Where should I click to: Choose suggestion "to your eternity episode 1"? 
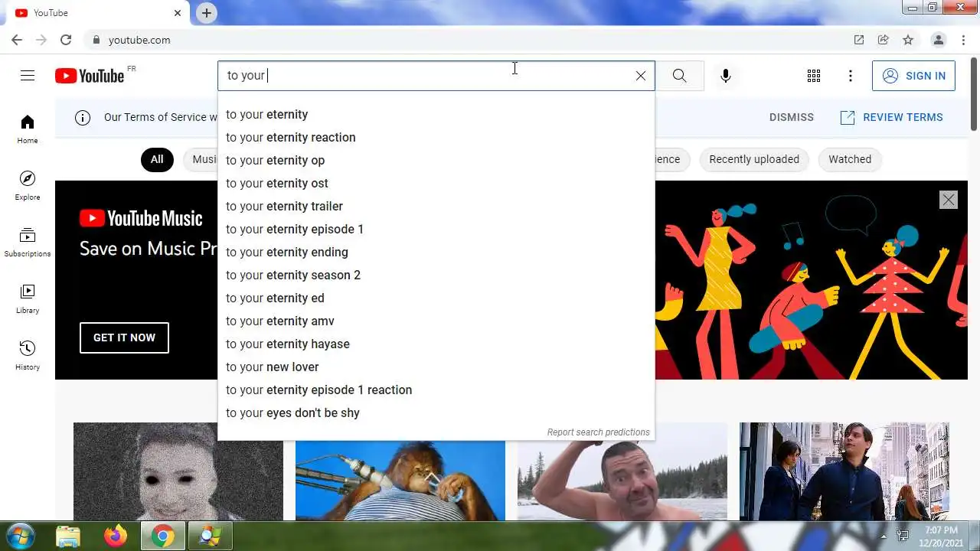436,229
